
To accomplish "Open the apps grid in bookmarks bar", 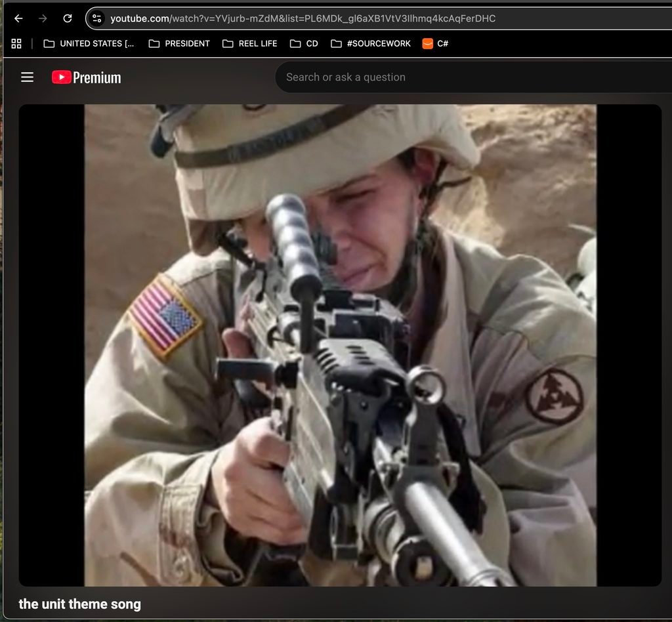I will coord(16,44).
